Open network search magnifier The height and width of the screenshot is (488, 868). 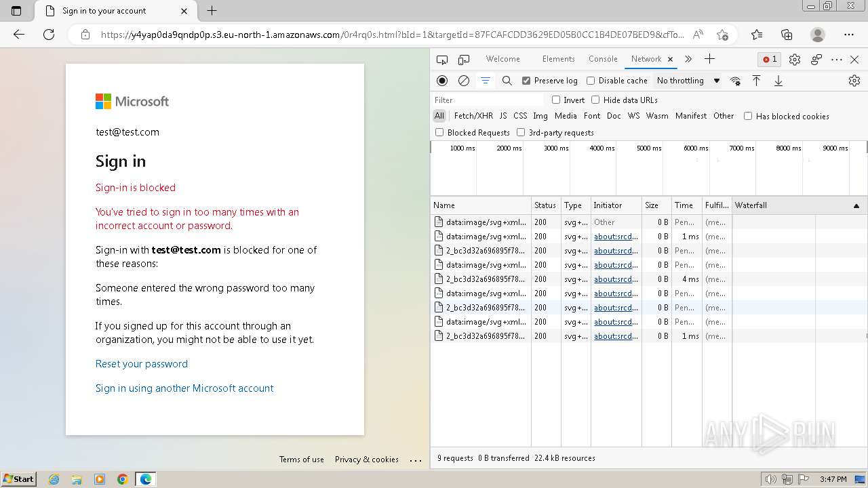point(507,81)
